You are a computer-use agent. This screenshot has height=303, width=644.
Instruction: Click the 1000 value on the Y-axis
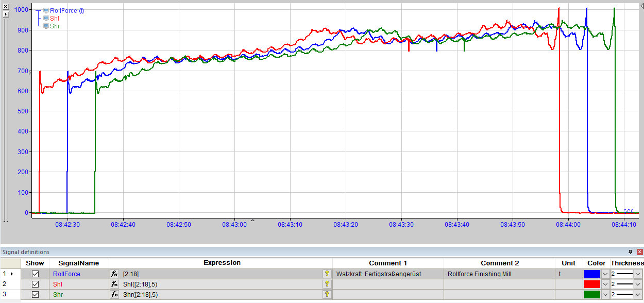[x=22, y=10]
